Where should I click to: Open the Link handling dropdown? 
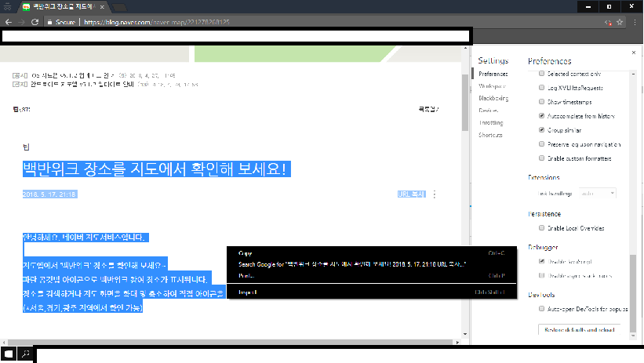(x=598, y=193)
